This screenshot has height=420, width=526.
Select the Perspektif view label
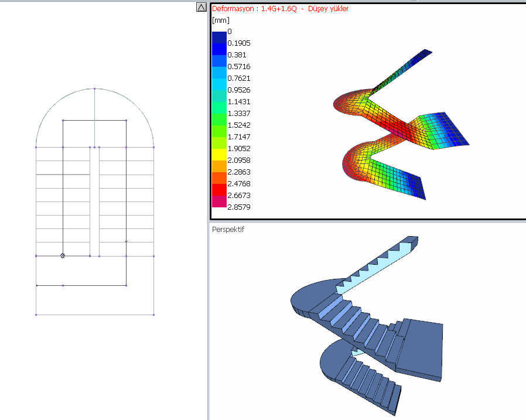(x=228, y=230)
